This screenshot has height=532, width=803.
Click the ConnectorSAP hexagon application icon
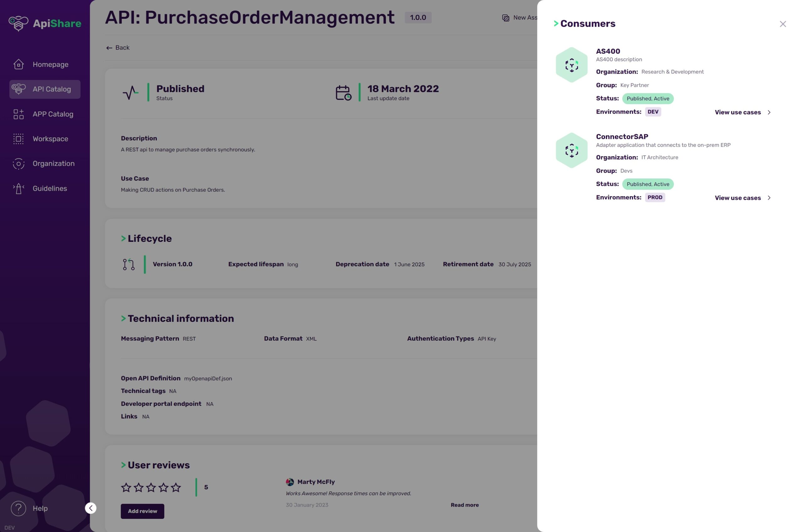(571, 150)
